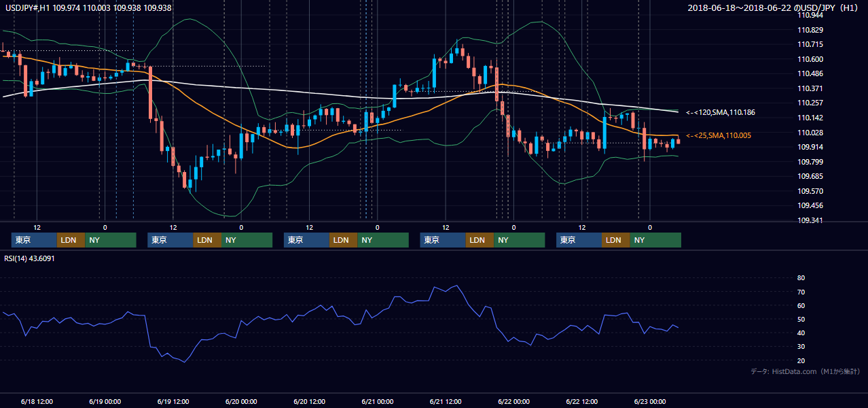This screenshot has height=408, width=868.
Task: Select the 2018-06-18～2018-06-22 USD/JPY chart title
Action: 774,7
